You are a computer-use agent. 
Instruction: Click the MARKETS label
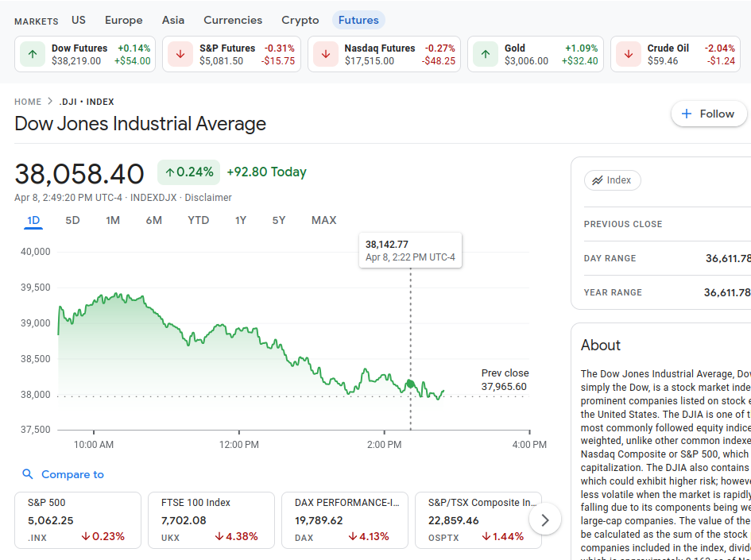(x=37, y=21)
